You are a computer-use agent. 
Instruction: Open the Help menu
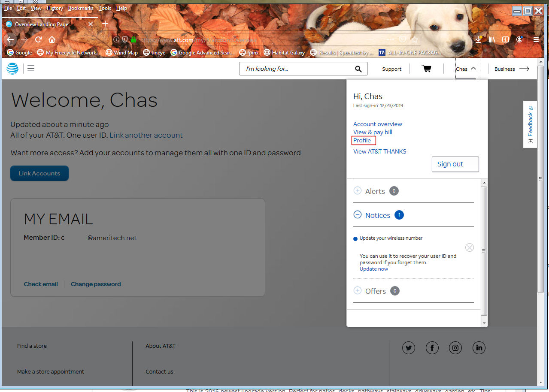(x=121, y=8)
